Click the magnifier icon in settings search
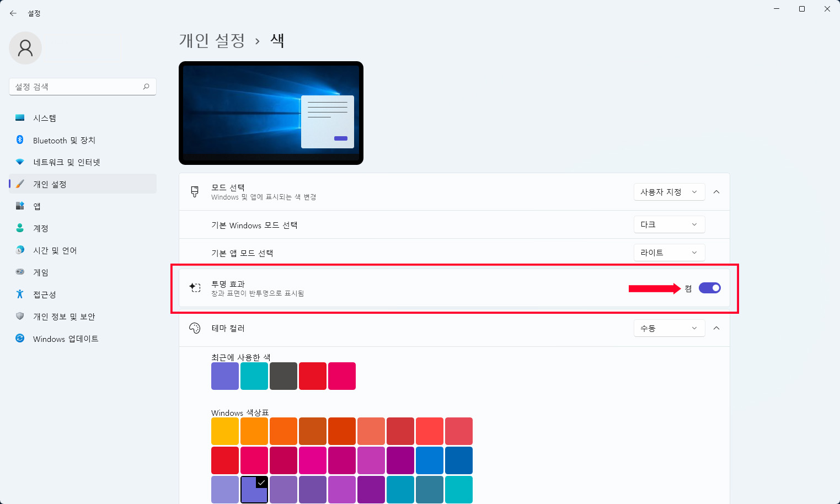840x504 pixels. click(x=146, y=87)
